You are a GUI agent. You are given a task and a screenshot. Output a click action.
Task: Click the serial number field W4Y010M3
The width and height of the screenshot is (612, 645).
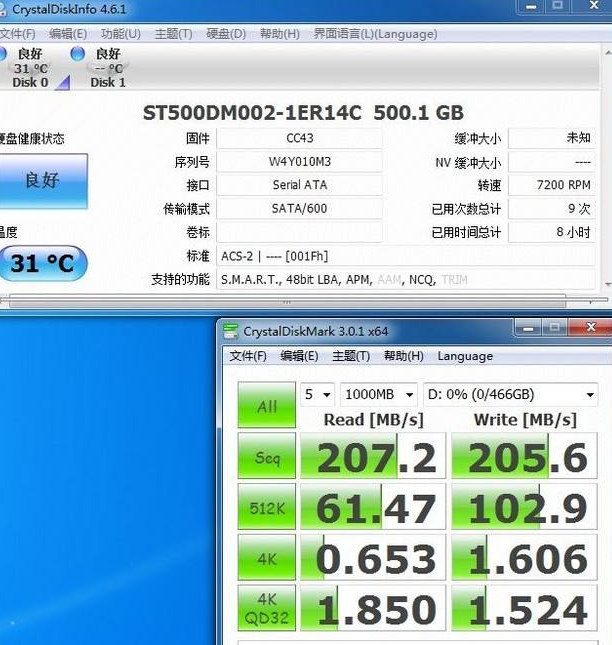coord(300,162)
